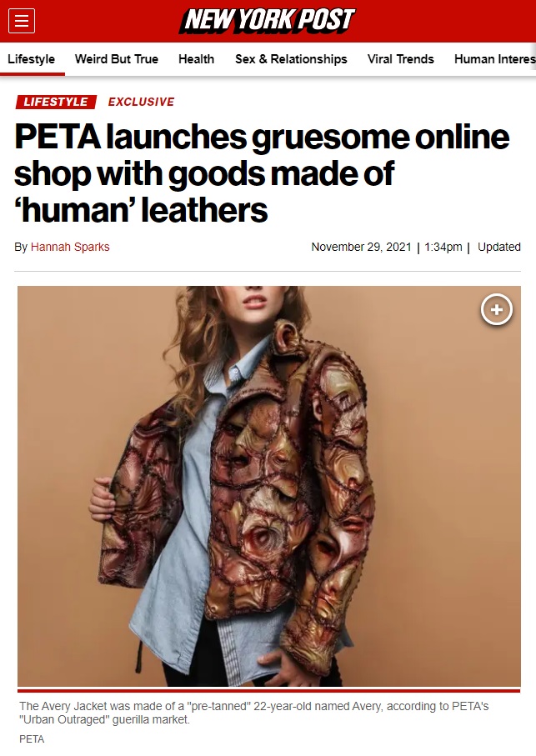
Task: Click the red LIFESTYLE category badge
Action: [x=56, y=102]
